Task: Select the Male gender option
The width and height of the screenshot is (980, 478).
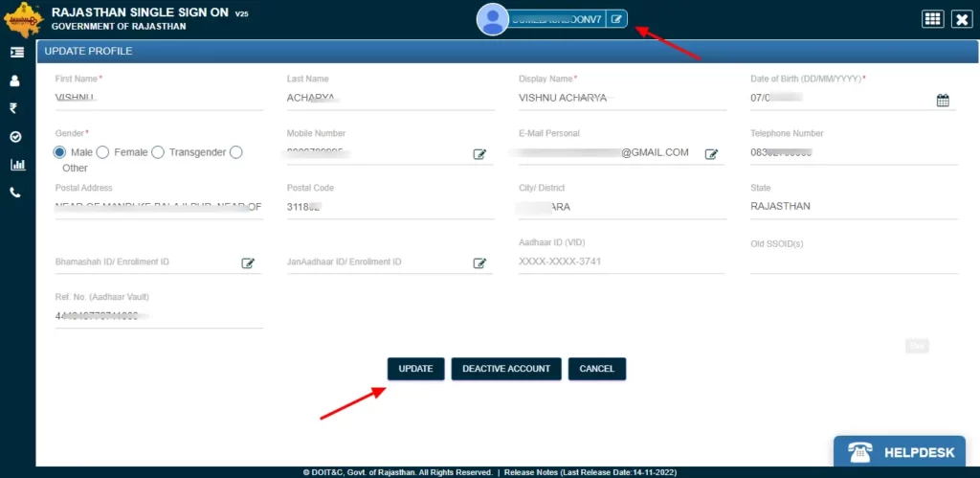Action: tap(59, 152)
